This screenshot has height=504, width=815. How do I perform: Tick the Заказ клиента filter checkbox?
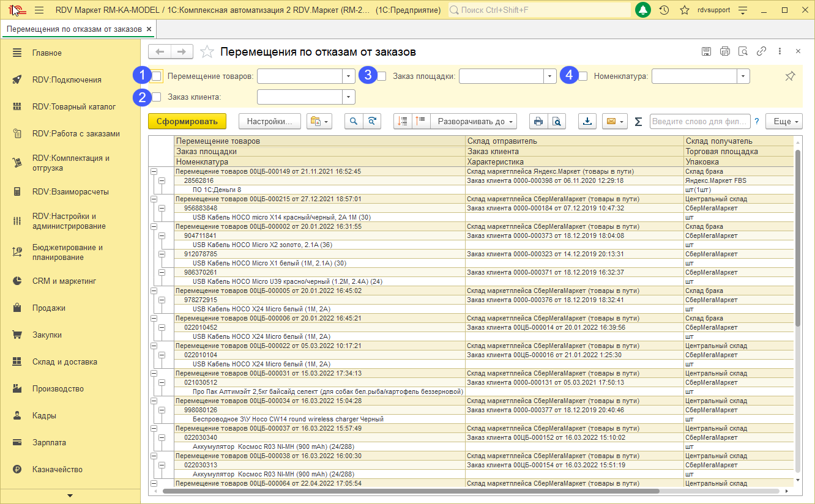point(157,97)
